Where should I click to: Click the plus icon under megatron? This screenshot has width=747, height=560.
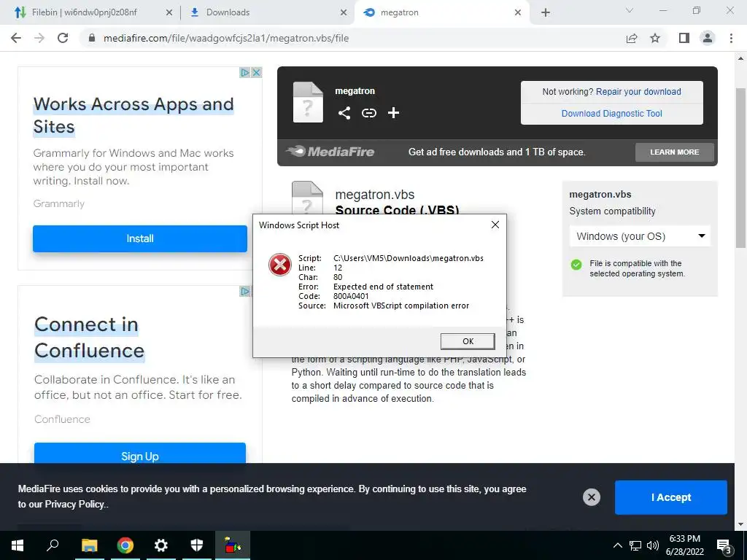point(393,113)
